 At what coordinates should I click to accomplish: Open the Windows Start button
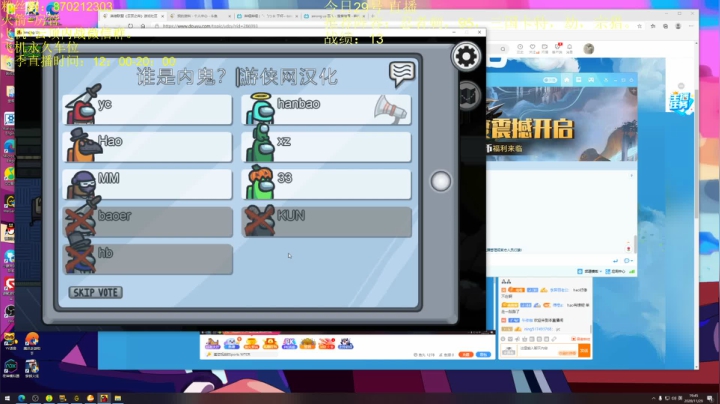pos(7,398)
